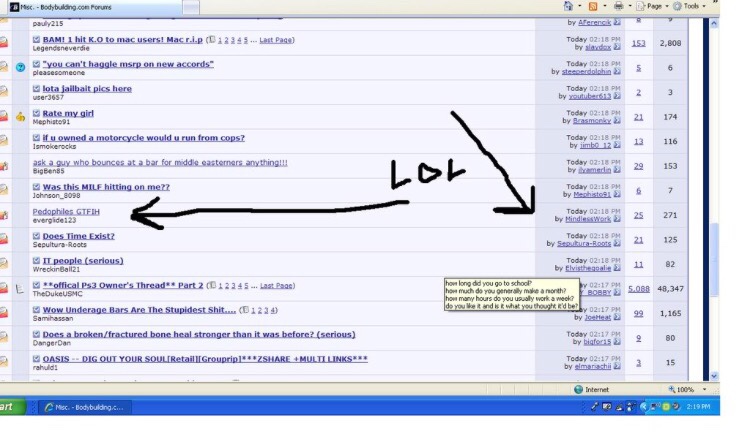View profile of user steeperdolphin
The height and width of the screenshot is (432, 750).
(x=584, y=71)
